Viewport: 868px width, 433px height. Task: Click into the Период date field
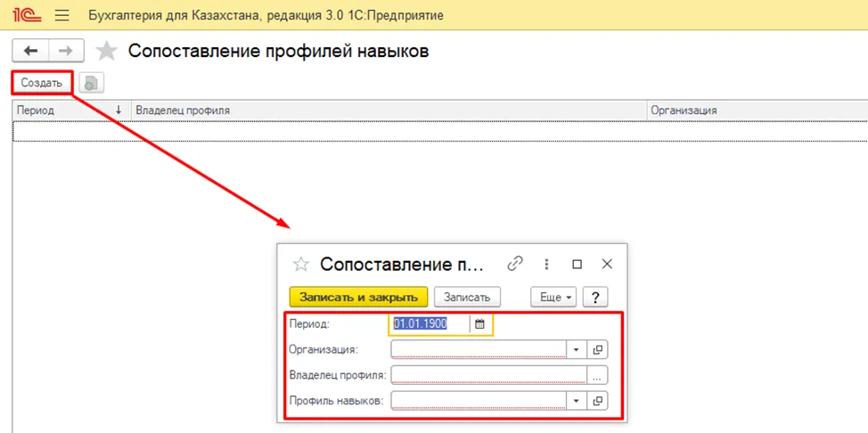(x=430, y=324)
